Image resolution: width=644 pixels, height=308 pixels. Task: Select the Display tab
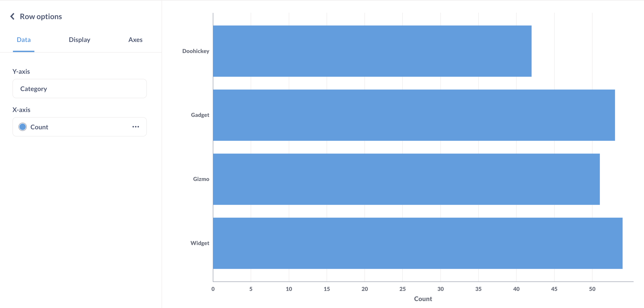pos(79,39)
